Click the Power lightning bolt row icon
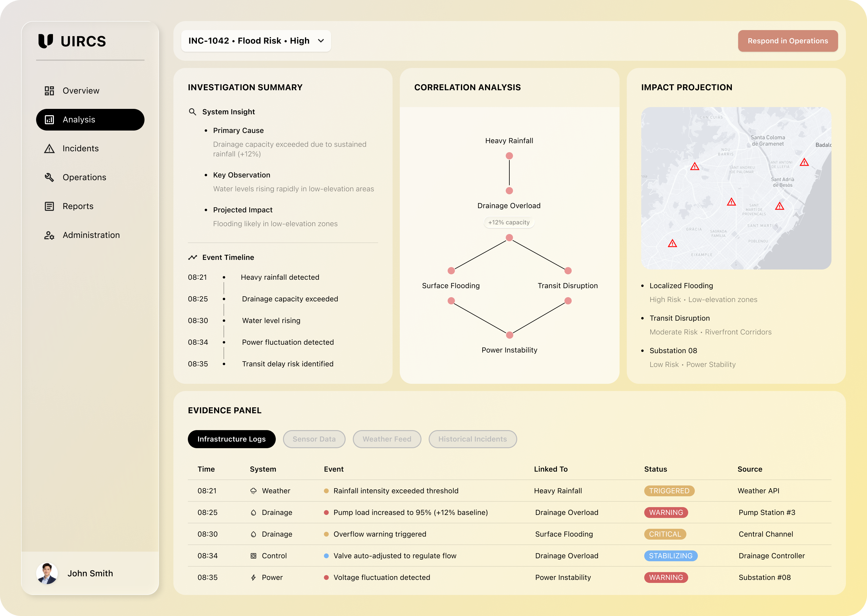 tap(253, 577)
